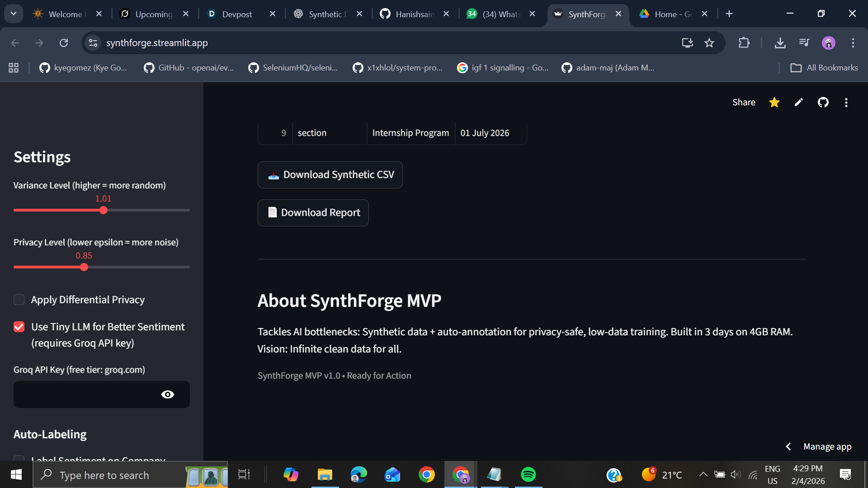Enable Apply Differential Privacy checkbox

pyautogui.click(x=19, y=300)
